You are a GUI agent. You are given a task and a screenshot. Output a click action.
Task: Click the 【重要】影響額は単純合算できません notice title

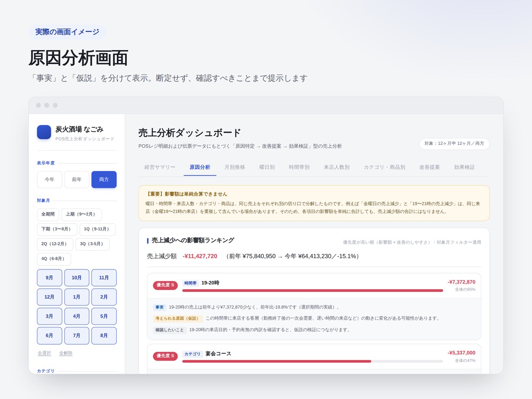187,194
